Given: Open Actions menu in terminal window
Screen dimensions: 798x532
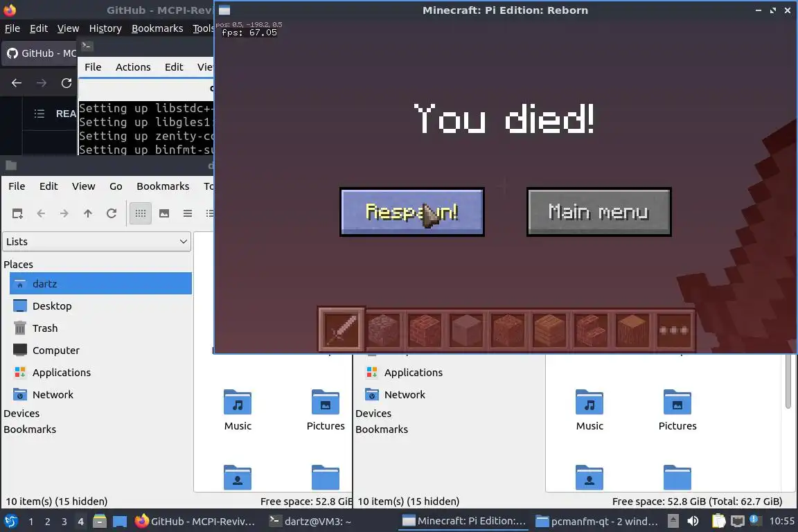Looking at the screenshot, I should coord(133,67).
